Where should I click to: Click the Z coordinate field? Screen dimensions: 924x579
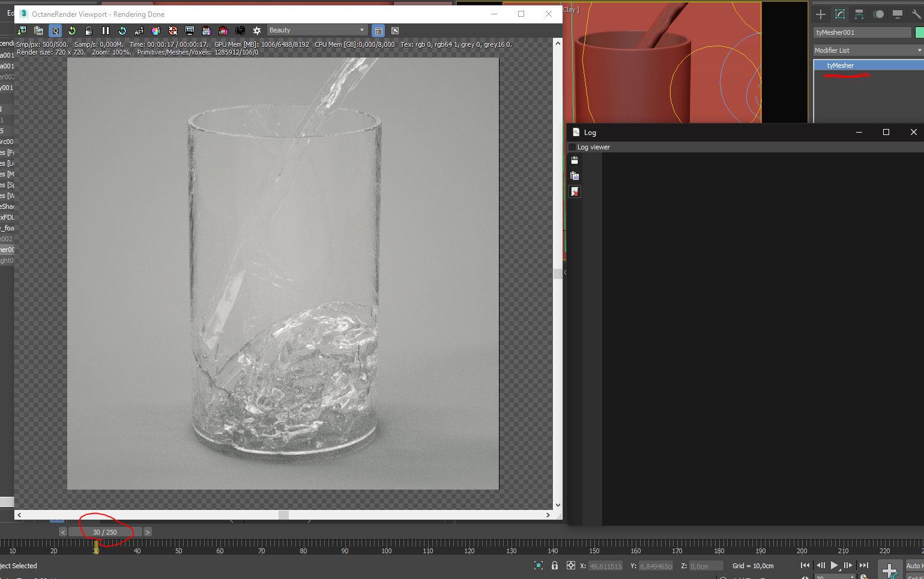(x=706, y=566)
